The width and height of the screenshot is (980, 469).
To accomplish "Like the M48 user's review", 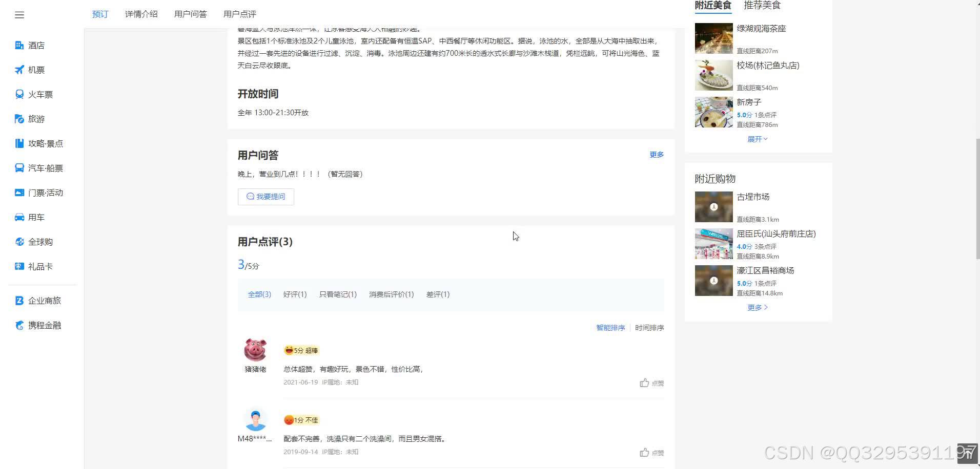I will 651,452.
